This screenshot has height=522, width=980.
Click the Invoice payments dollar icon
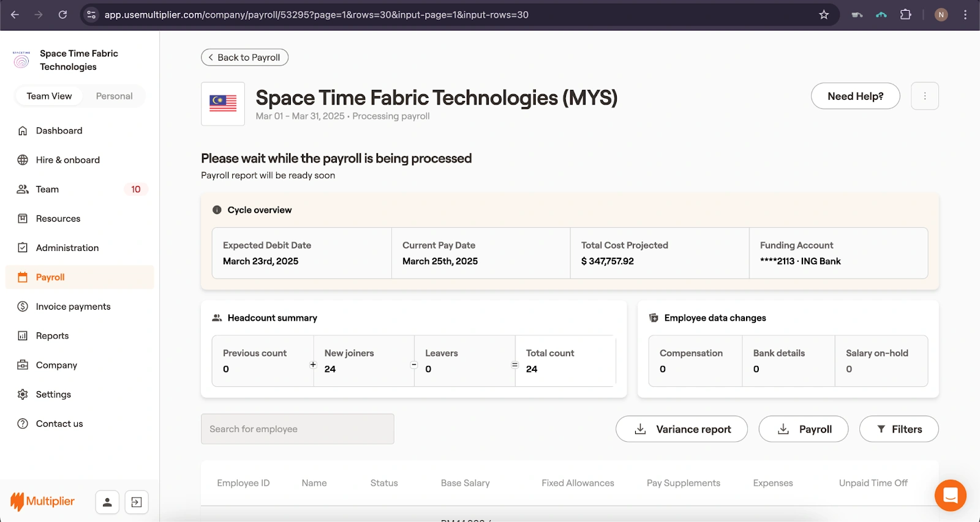[x=23, y=307]
